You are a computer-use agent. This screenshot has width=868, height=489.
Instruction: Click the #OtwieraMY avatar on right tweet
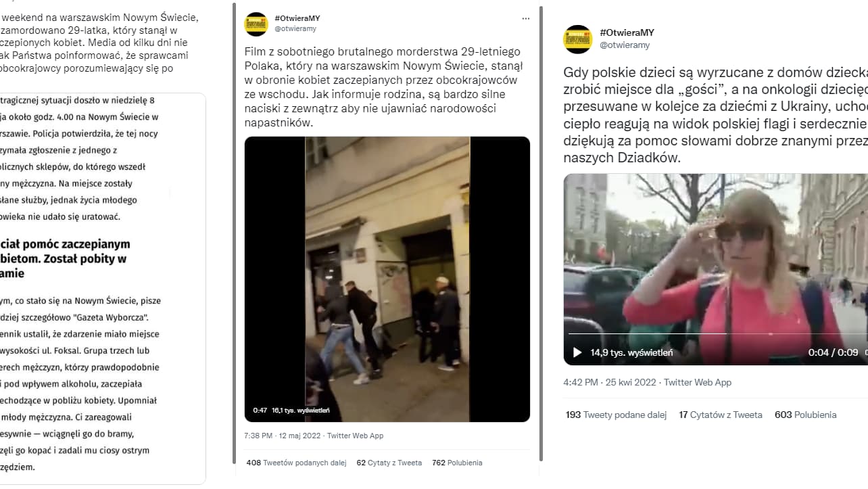(x=578, y=39)
